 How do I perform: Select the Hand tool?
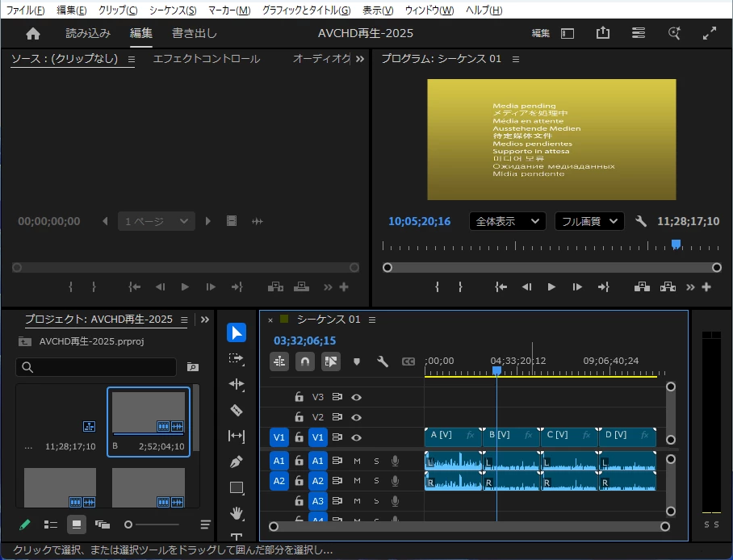pos(237,514)
